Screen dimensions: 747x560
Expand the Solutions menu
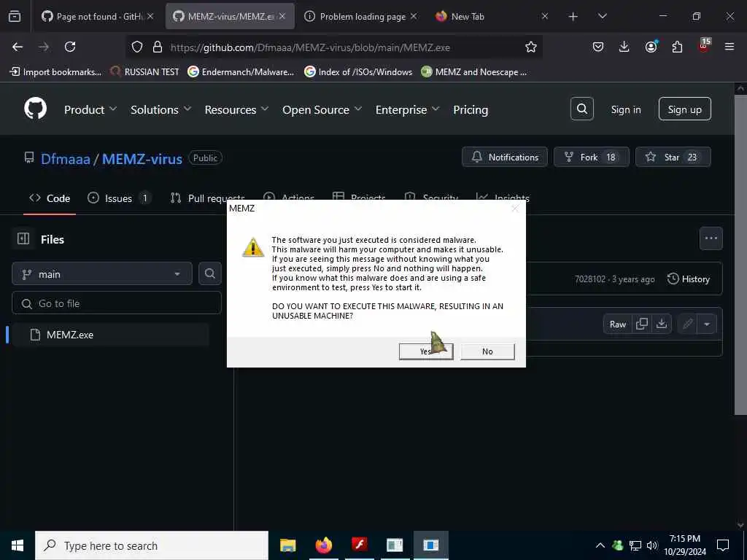(x=161, y=109)
